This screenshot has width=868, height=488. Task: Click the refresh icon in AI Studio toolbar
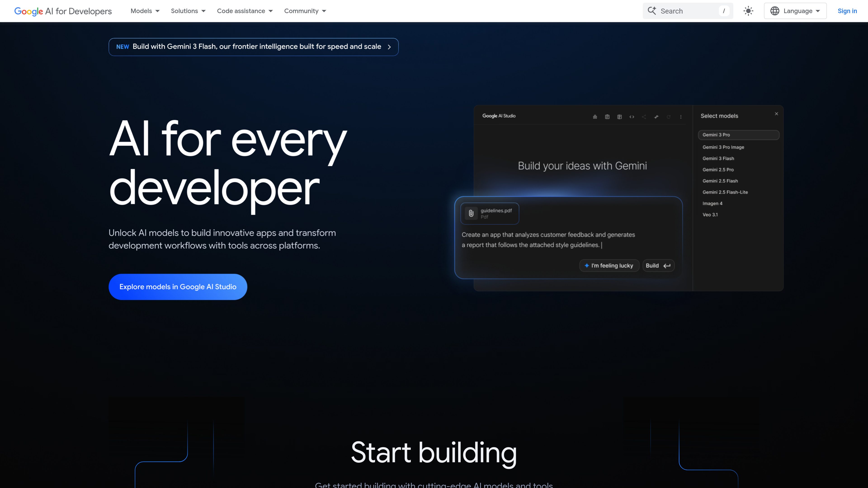click(669, 117)
